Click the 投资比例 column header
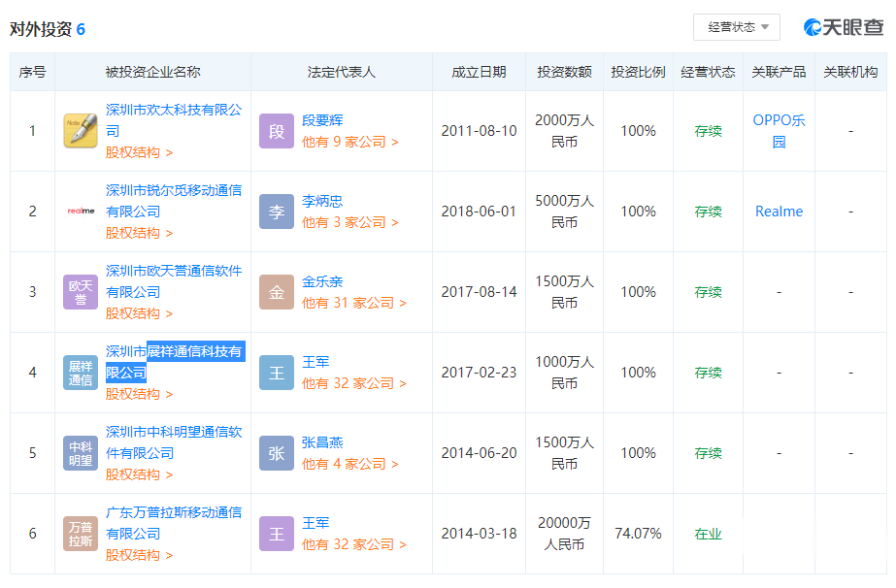 638,72
